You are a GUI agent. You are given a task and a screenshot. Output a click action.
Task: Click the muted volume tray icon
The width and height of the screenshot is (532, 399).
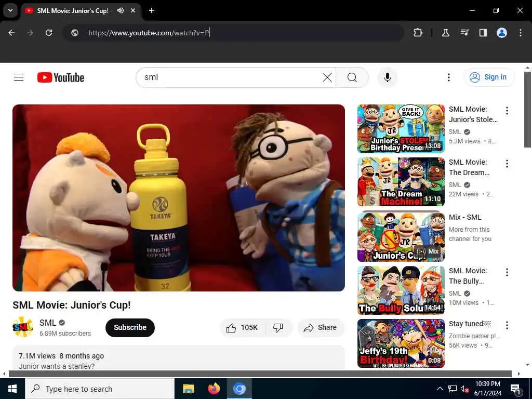(464, 389)
